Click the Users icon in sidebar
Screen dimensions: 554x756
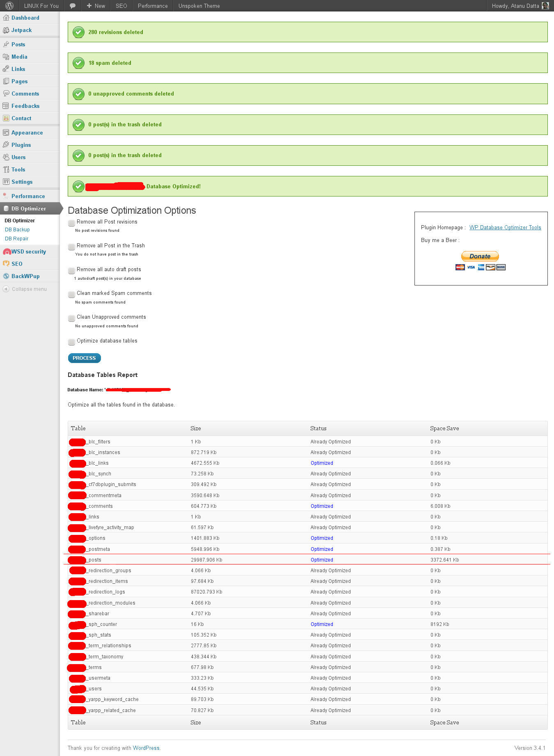(x=6, y=157)
